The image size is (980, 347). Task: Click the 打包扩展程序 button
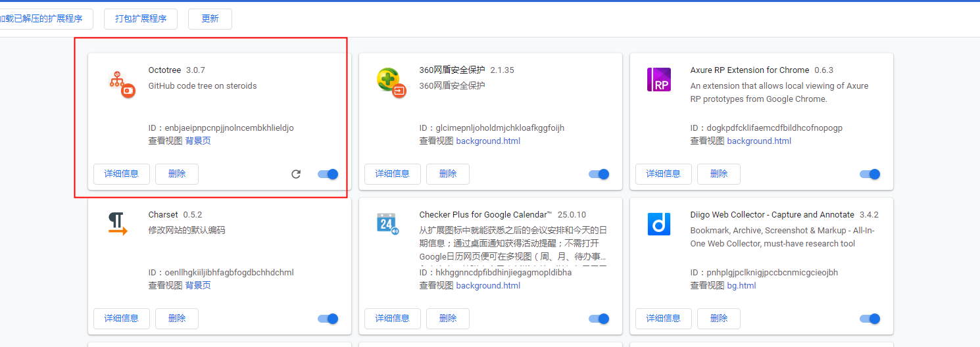click(x=141, y=18)
